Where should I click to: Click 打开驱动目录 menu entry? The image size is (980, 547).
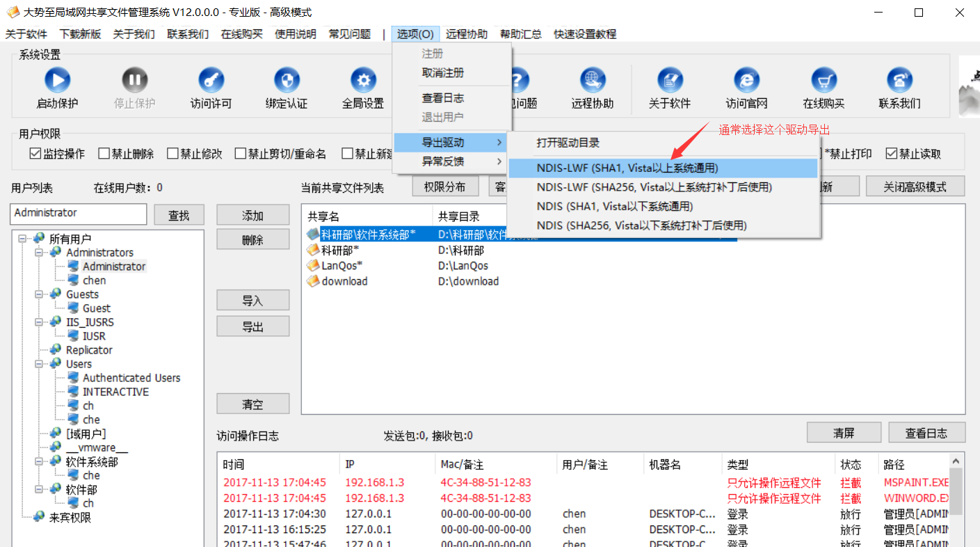point(663,143)
